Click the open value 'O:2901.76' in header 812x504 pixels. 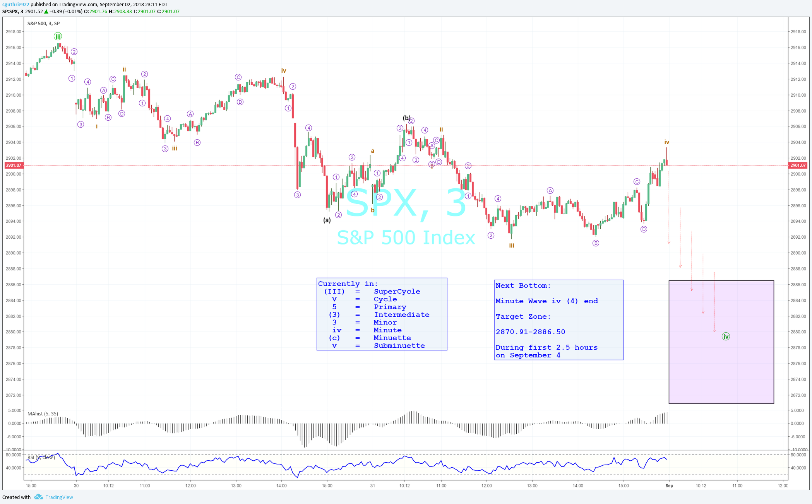pos(96,11)
